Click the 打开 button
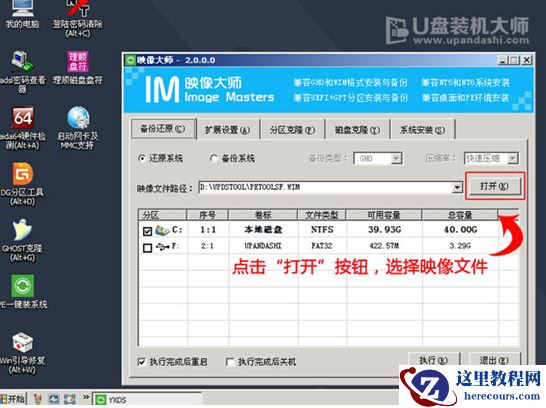This screenshot has height=408, width=546. (494, 186)
